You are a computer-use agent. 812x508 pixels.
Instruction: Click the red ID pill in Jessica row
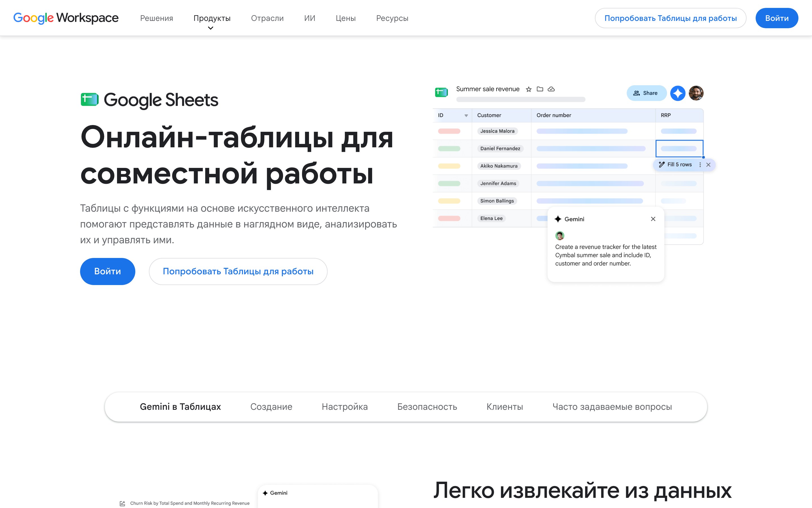449,131
